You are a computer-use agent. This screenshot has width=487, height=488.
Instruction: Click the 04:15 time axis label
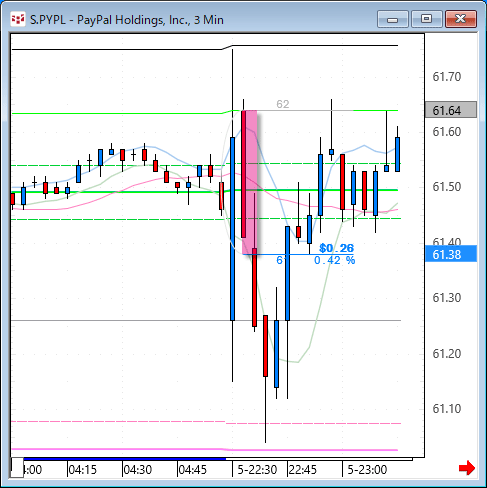pos(82,470)
